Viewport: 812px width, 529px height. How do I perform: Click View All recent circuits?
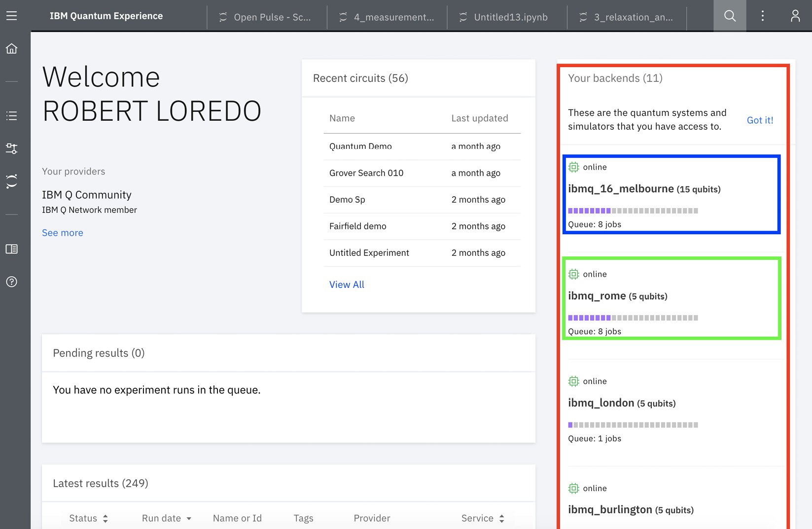click(x=347, y=284)
